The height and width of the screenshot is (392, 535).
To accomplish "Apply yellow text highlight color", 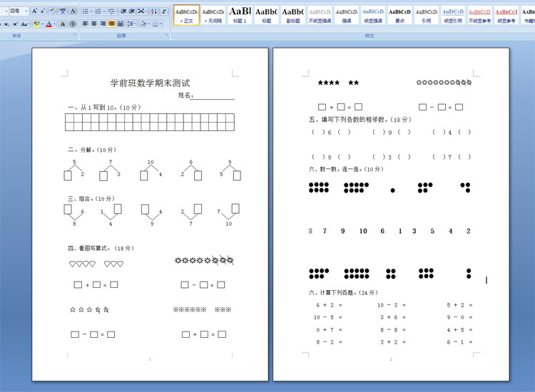I will pyautogui.click(x=36, y=24).
